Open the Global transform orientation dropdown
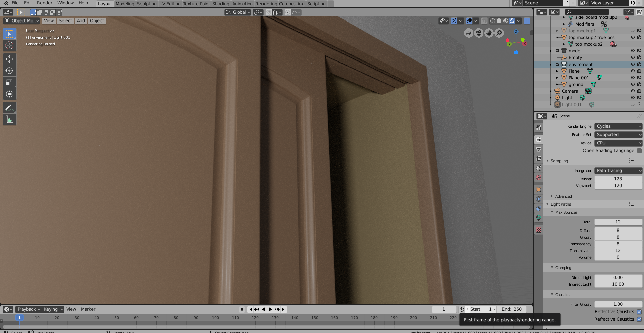Image resolution: width=644 pixels, height=333 pixels. [238, 12]
